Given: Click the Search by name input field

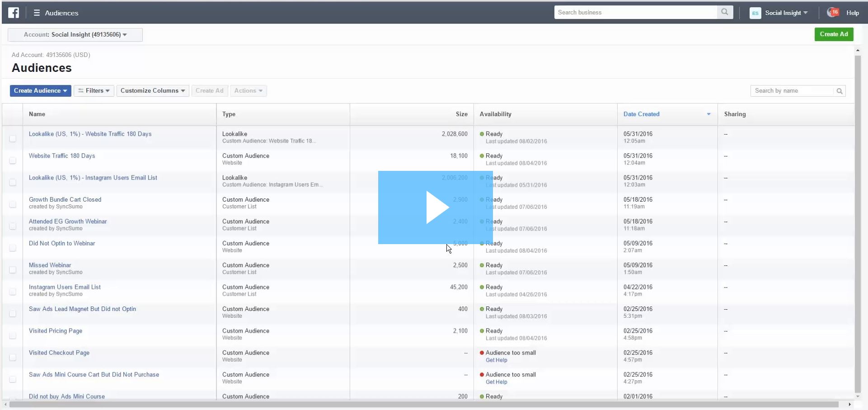Looking at the screenshot, I should coord(792,91).
